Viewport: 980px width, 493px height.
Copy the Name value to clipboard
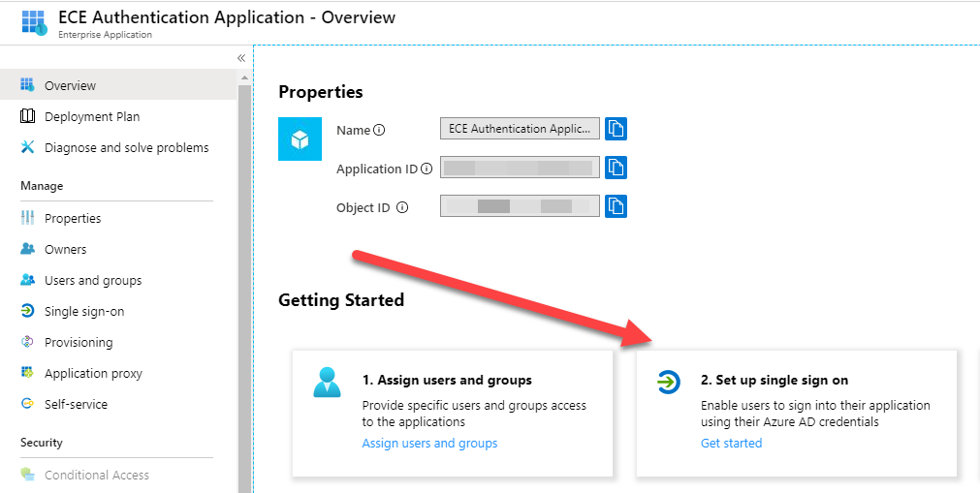(616, 129)
